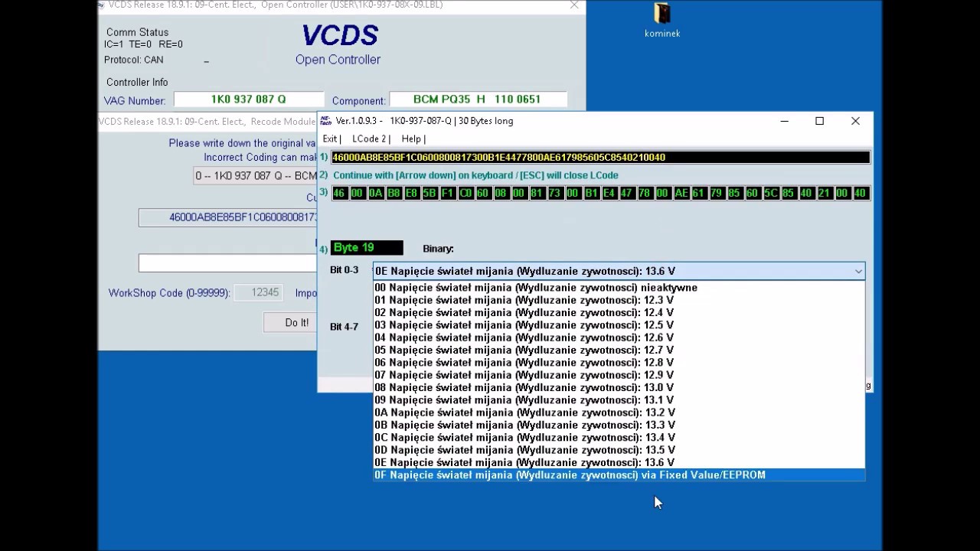Image resolution: width=980 pixels, height=551 pixels.
Task: Select byte F1 in byte row
Action: click(447, 194)
